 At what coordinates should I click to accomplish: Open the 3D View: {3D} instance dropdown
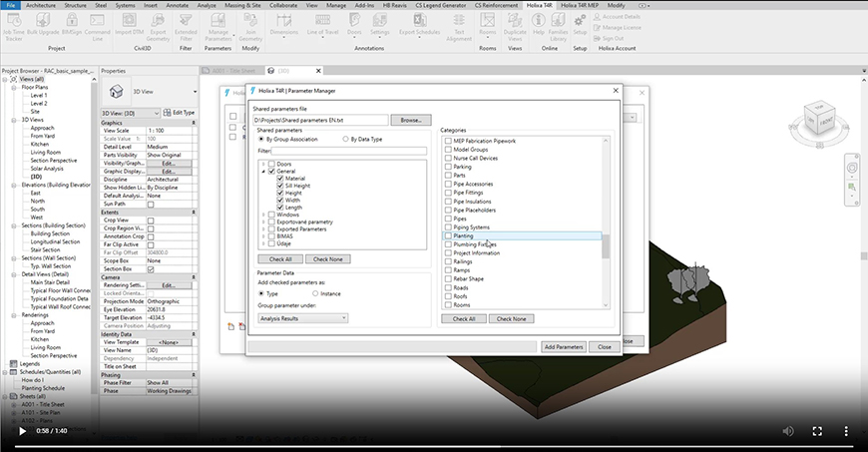click(131, 113)
